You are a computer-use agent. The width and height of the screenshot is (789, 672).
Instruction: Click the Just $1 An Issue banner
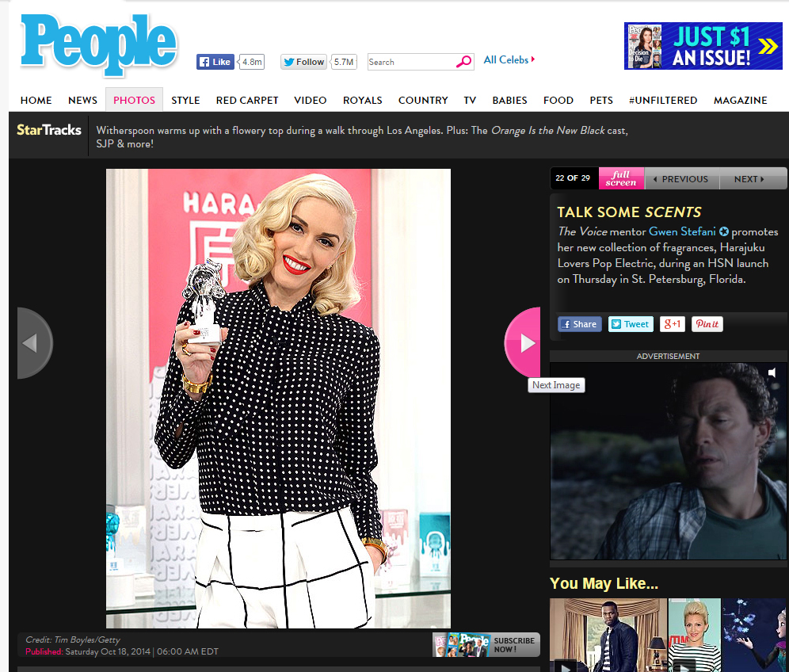(x=703, y=46)
